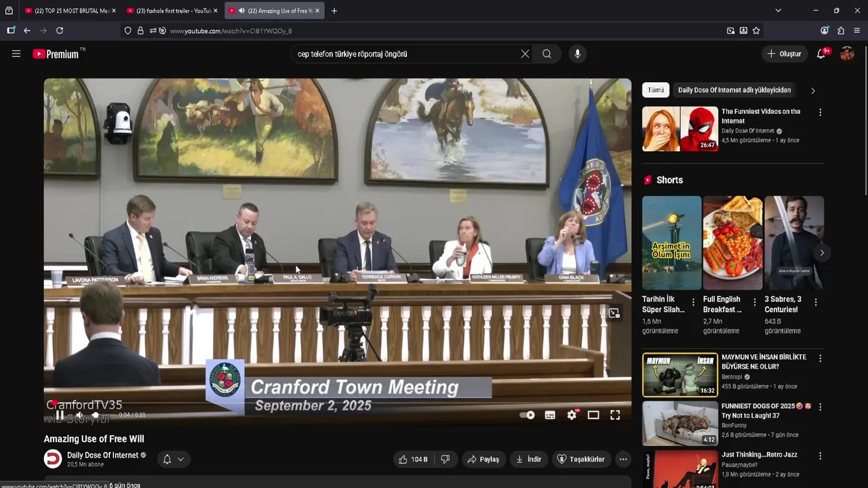Open the account avatar menu

(x=847, y=54)
